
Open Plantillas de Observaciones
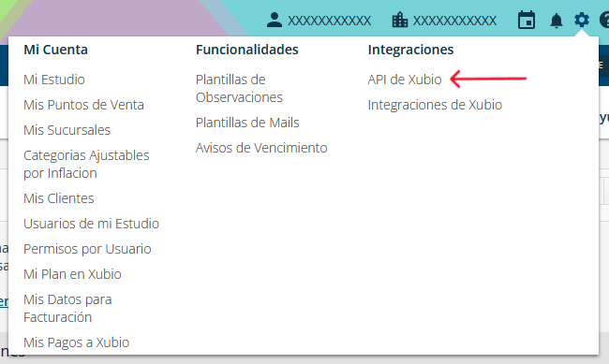239,89
